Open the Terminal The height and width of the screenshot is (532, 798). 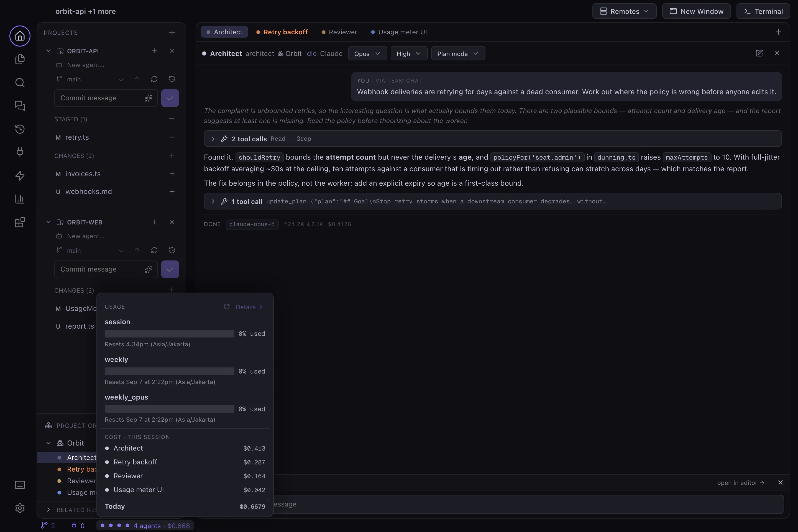coord(763,11)
